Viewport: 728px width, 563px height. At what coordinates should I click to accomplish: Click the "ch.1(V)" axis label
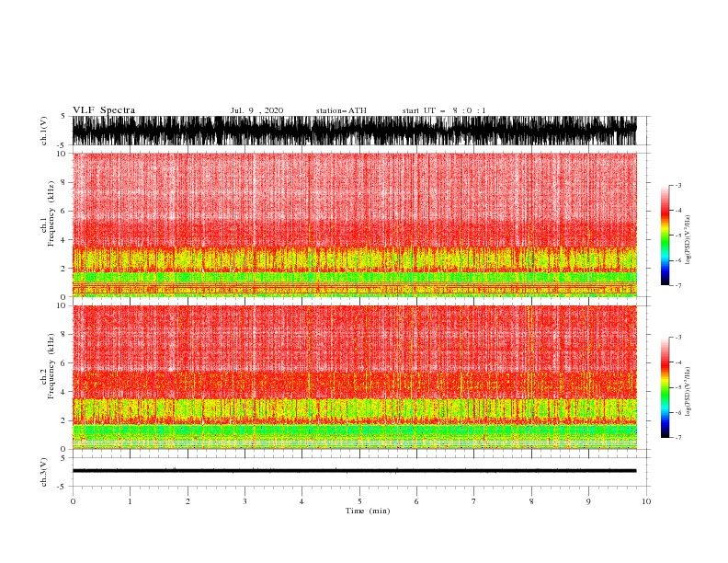coord(44,131)
